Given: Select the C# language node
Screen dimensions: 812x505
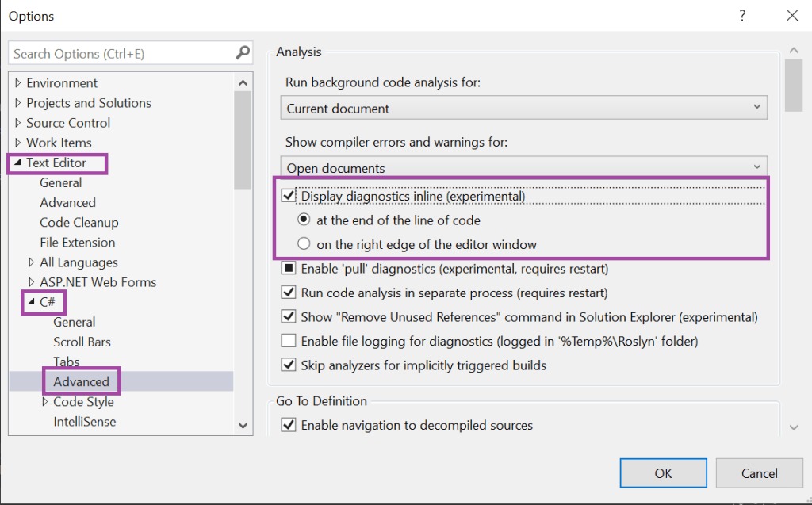Looking at the screenshot, I should point(47,302).
